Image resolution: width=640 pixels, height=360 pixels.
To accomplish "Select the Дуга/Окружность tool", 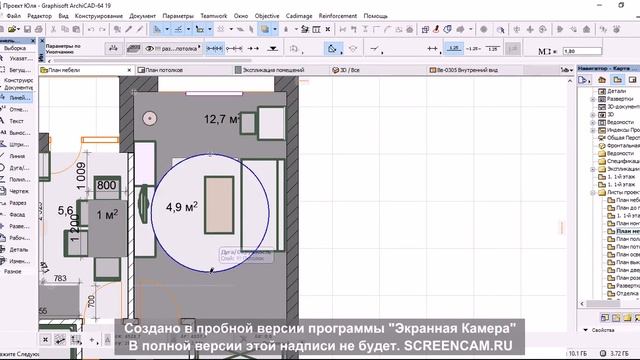I will [x=17, y=168].
